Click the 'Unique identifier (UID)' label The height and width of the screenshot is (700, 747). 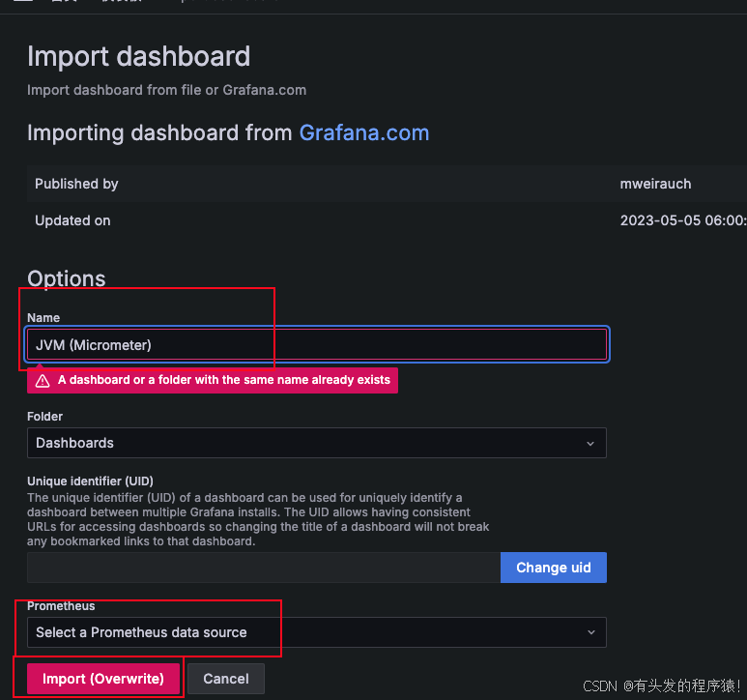(90, 481)
